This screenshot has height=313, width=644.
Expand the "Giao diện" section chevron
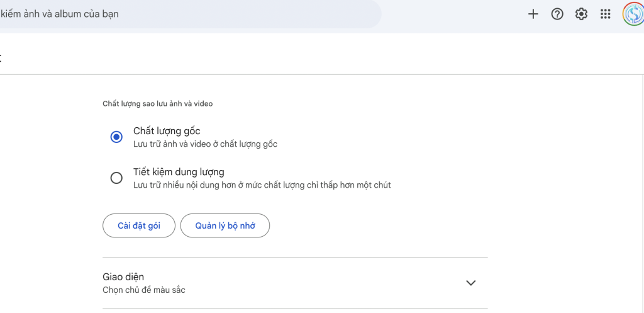470,283
